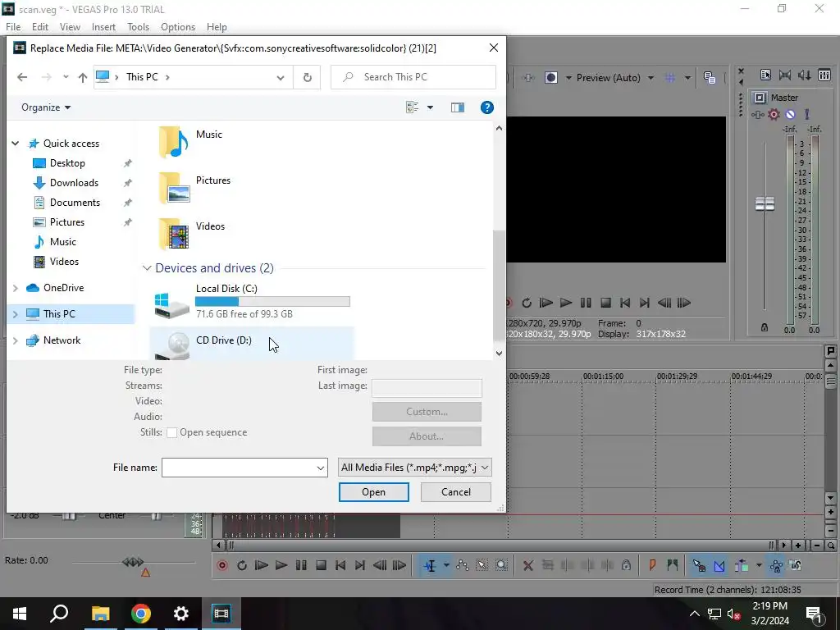Click the Up one level arrow
Screen dimensions: 840x630
83,77
